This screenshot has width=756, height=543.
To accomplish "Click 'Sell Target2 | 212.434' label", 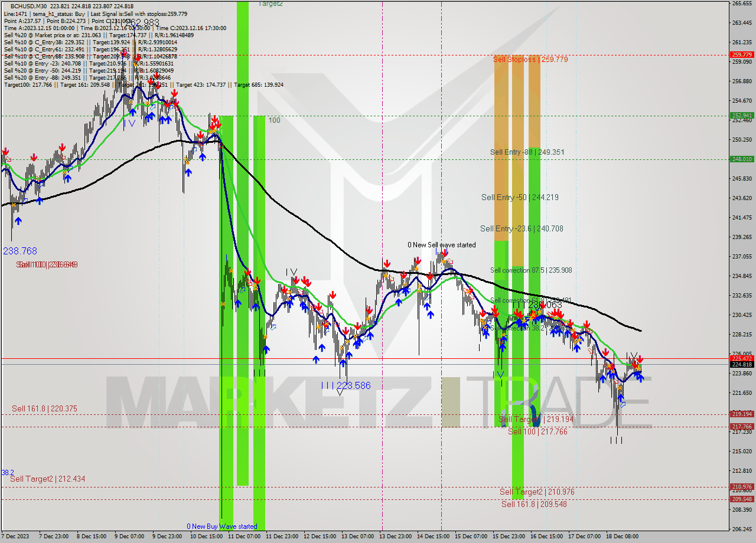I will [47, 479].
